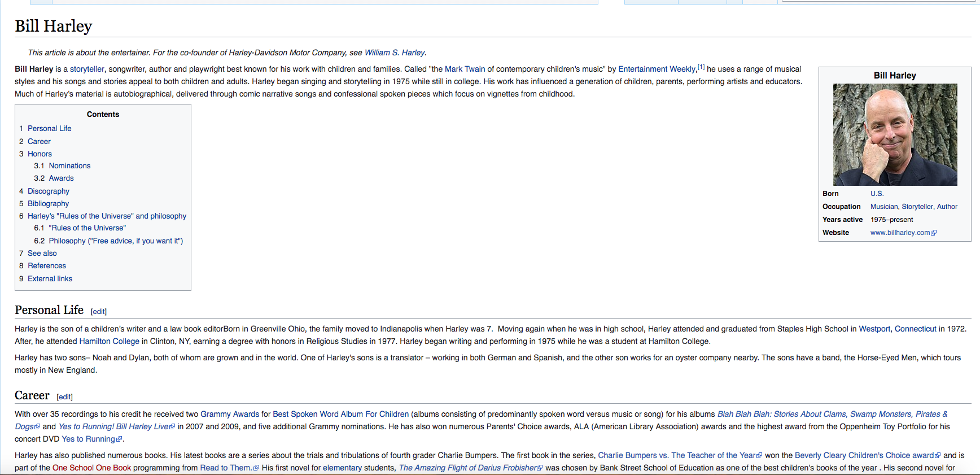
Task: Follow the Grammy Awards link
Action: [x=230, y=414]
